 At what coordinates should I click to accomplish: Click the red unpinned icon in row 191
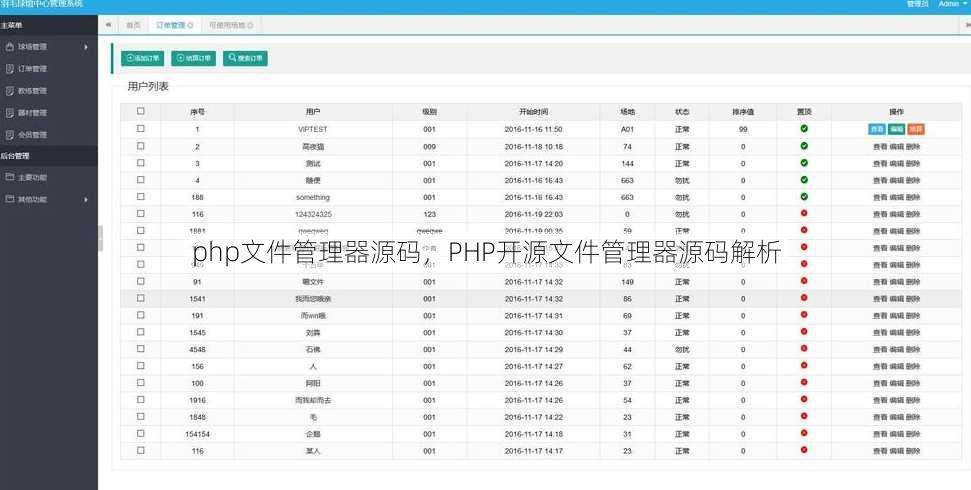coord(804,315)
